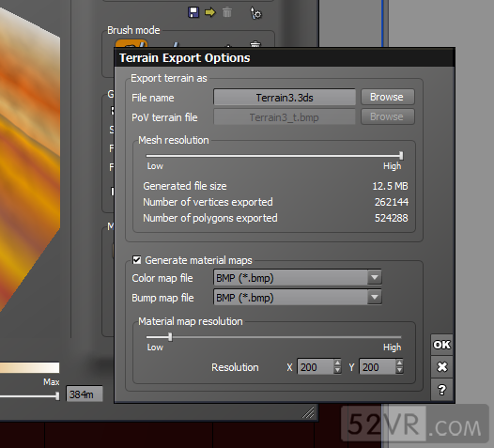Image resolution: width=494 pixels, height=448 pixels.
Task: Click the floppy disk save icon
Action: click(193, 12)
